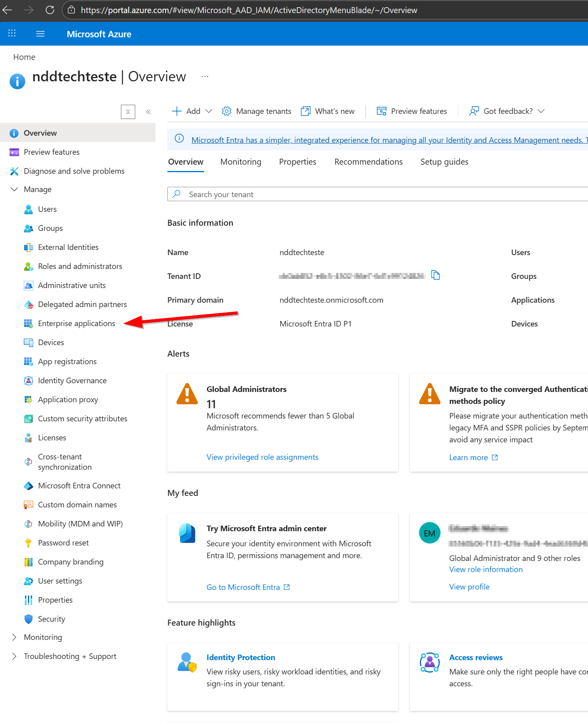588x724 pixels.
Task: Click the Manage tenants gear icon
Action: [226, 111]
